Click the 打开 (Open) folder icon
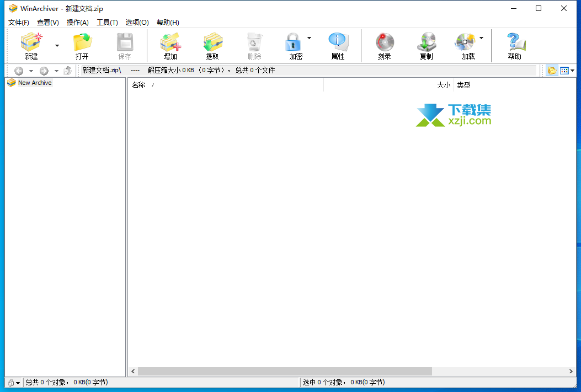 (x=82, y=42)
